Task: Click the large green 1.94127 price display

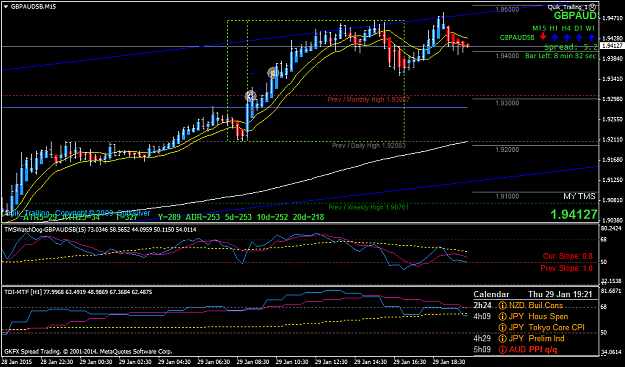Action: 574,214
